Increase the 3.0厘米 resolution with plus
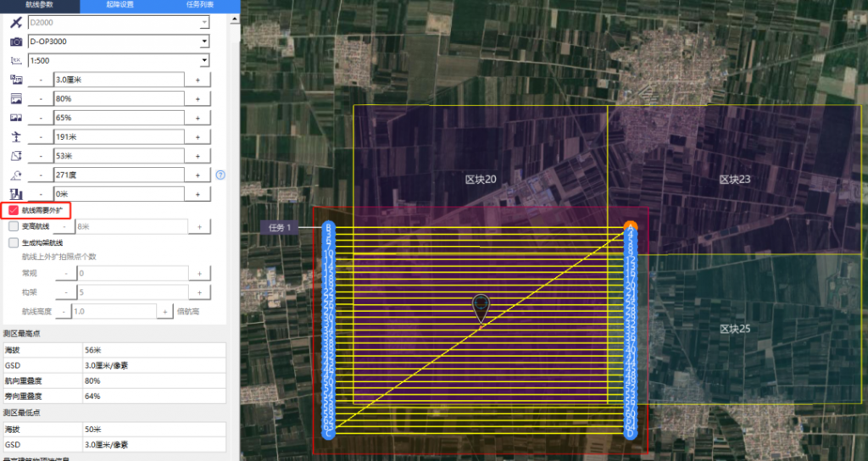 (198, 80)
